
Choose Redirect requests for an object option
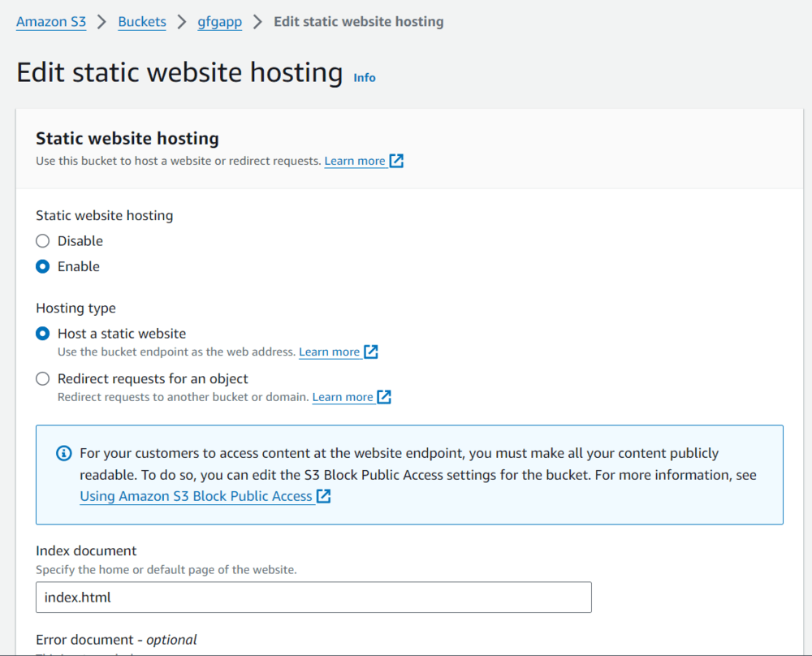(43, 379)
